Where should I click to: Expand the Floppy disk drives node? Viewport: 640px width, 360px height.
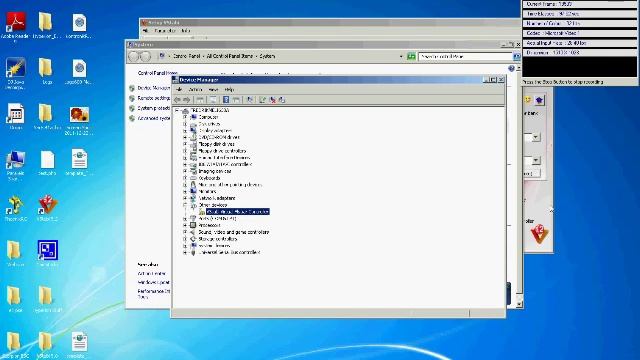click(185, 144)
